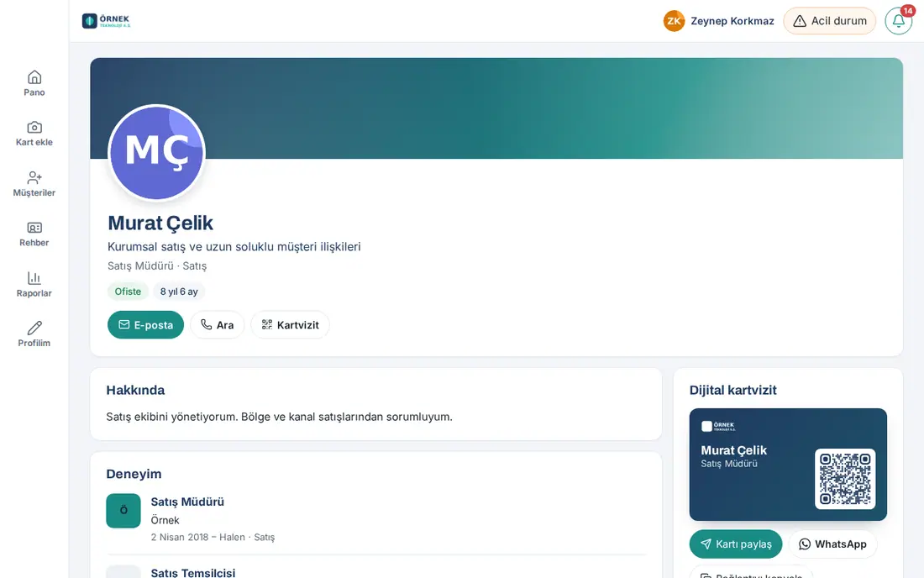924x578 pixels.
Task: Click the Acil durum button
Action: [x=829, y=21]
